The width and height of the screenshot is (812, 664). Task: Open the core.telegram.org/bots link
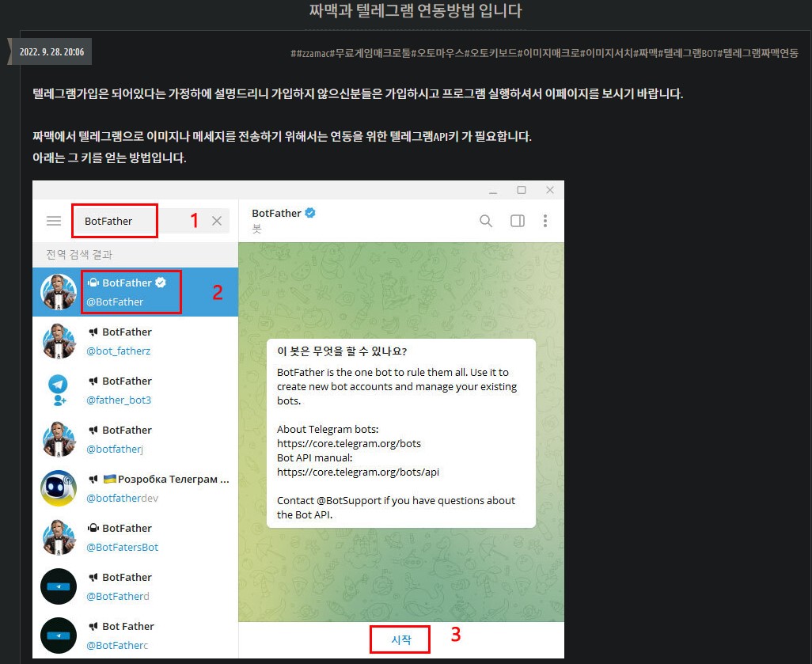349,443
